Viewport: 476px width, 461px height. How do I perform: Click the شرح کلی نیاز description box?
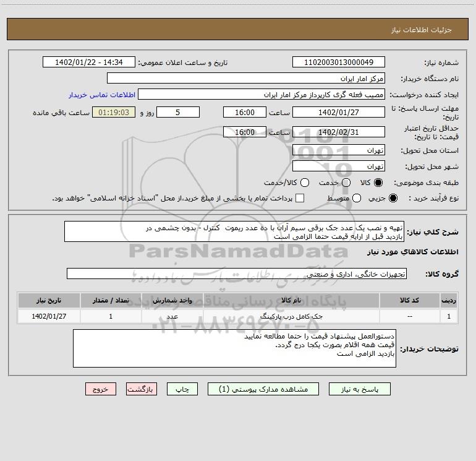pos(234,231)
